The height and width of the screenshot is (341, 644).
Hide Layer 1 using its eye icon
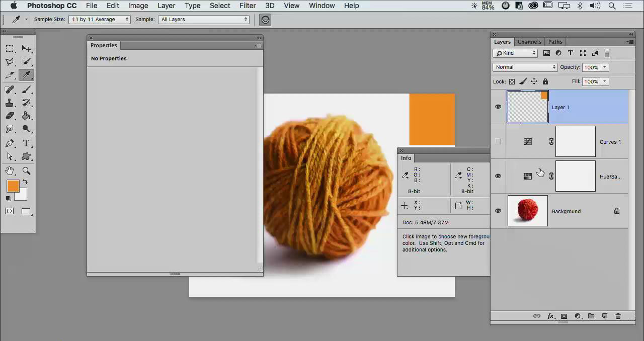(x=498, y=107)
